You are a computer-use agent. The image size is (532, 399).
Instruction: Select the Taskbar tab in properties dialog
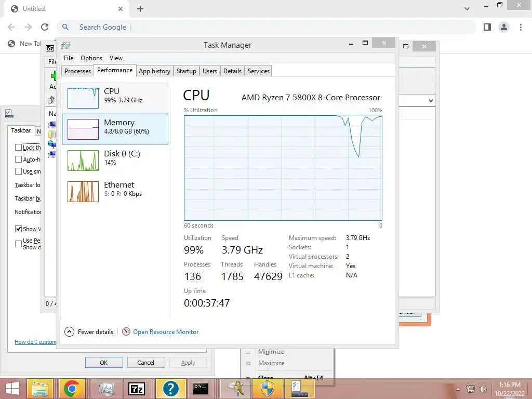coord(21,130)
